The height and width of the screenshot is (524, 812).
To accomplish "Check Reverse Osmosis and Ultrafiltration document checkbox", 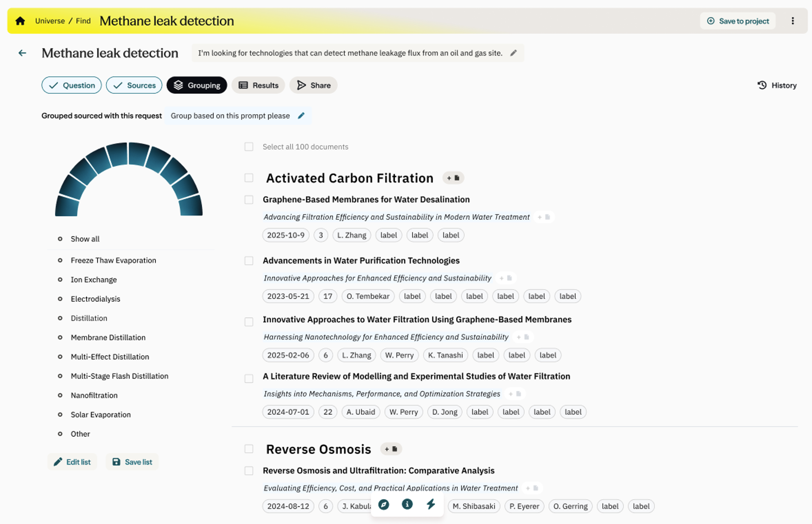I will coord(249,471).
